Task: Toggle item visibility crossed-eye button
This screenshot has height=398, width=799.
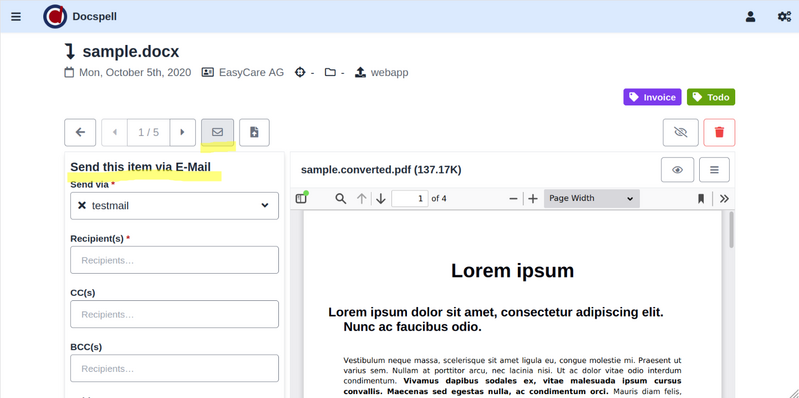Action: coord(680,132)
